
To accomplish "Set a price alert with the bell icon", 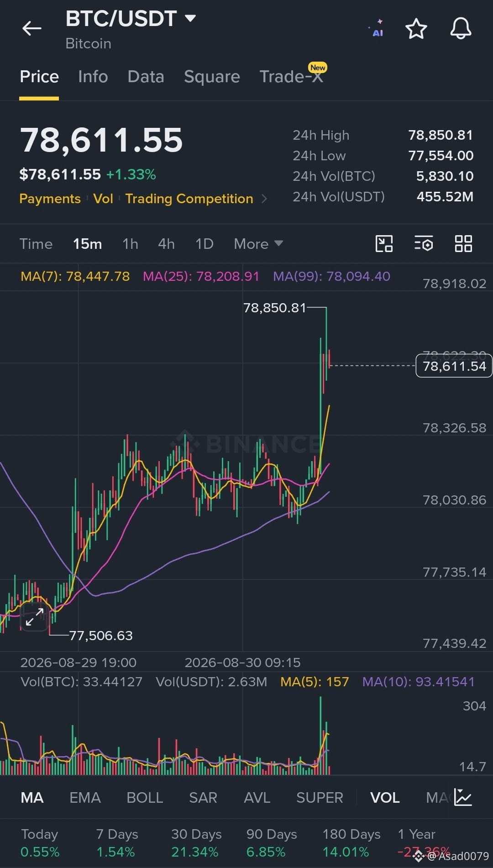I will pyautogui.click(x=461, y=28).
